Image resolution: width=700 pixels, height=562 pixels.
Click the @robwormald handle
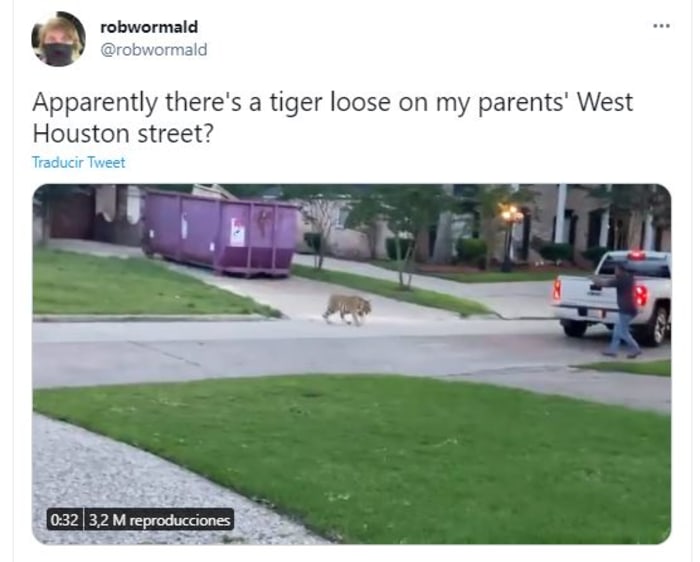154,50
